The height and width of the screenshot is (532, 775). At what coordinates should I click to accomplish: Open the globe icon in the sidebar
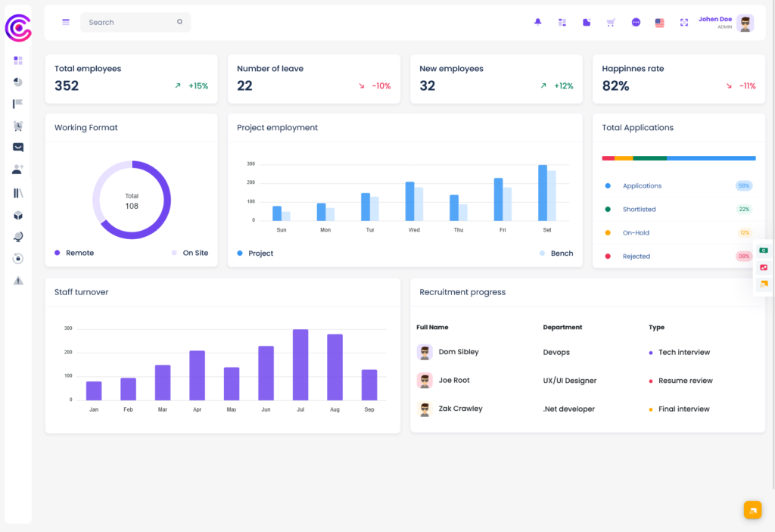coord(17,235)
